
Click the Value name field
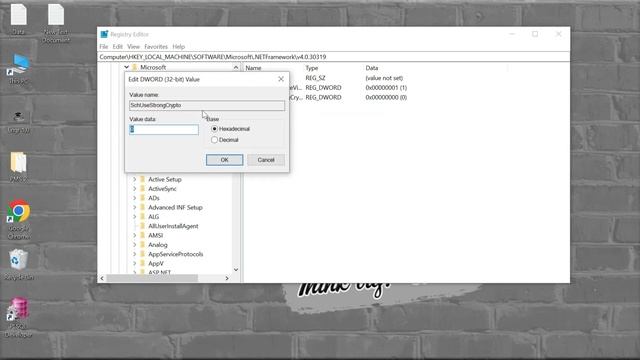[207, 106]
